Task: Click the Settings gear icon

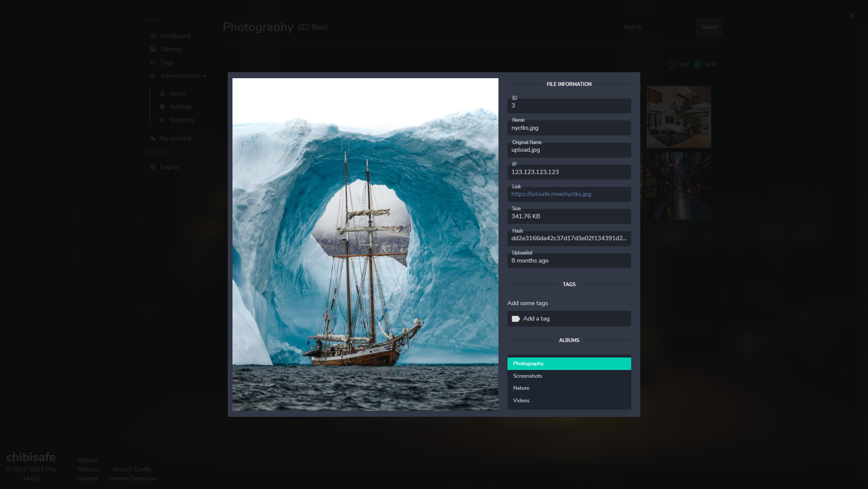Action: (162, 107)
